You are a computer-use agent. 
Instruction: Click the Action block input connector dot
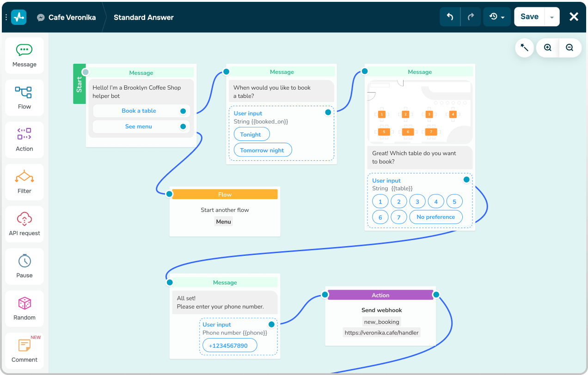[325, 295]
